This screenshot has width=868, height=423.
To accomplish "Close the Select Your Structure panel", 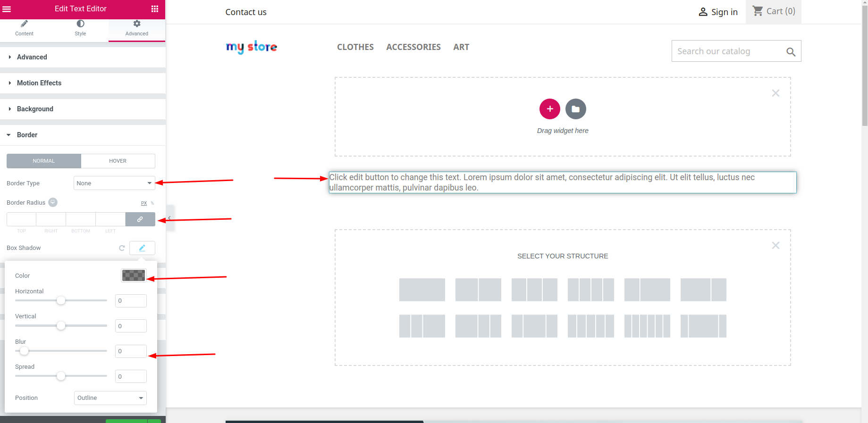I will pyautogui.click(x=775, y=246).
